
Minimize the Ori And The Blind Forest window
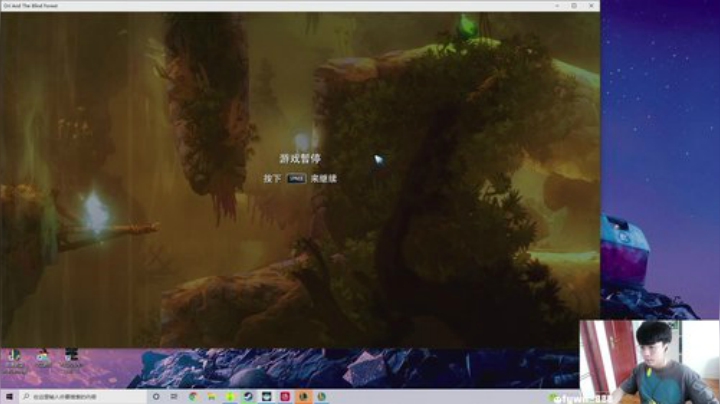[557, 6]
